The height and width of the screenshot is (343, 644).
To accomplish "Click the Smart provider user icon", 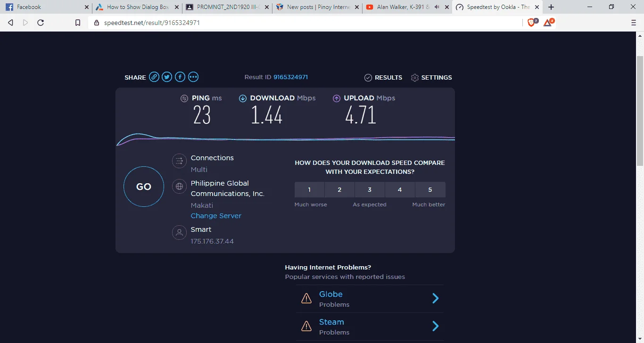I will tap(179, 233).
